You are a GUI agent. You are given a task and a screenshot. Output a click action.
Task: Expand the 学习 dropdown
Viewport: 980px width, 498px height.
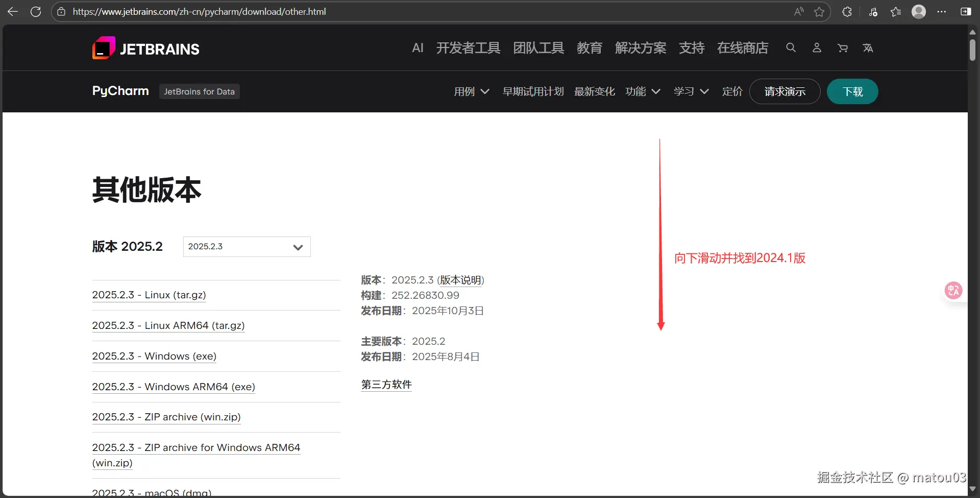pos(691,91)
